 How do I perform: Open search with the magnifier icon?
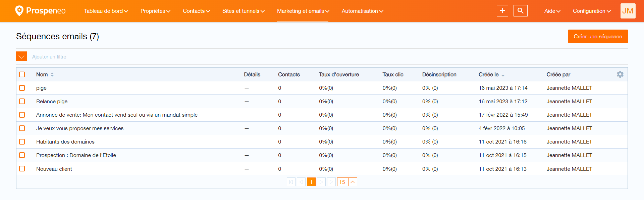521,11
